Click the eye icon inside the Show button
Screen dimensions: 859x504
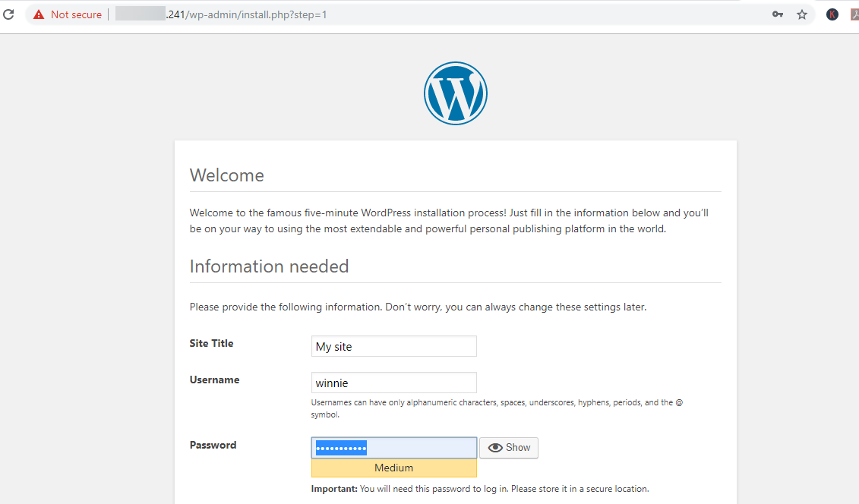496,448
